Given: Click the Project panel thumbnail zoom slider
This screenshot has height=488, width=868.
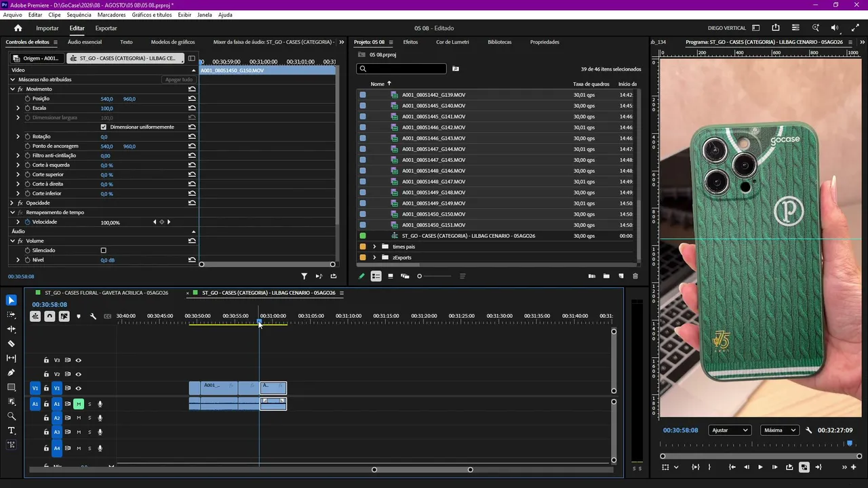Looking at the screenshot, I should pos(434,277).
